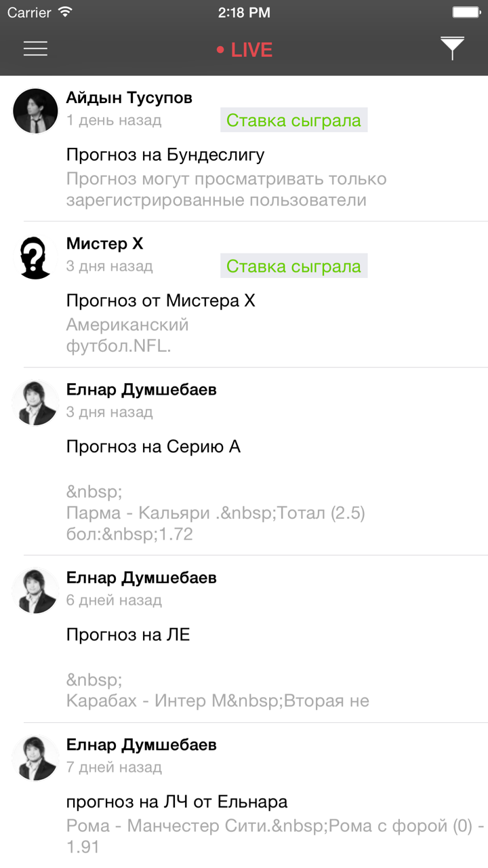Tap the battery icon in status bar
488x868 pixels.
tap(466, 12)
